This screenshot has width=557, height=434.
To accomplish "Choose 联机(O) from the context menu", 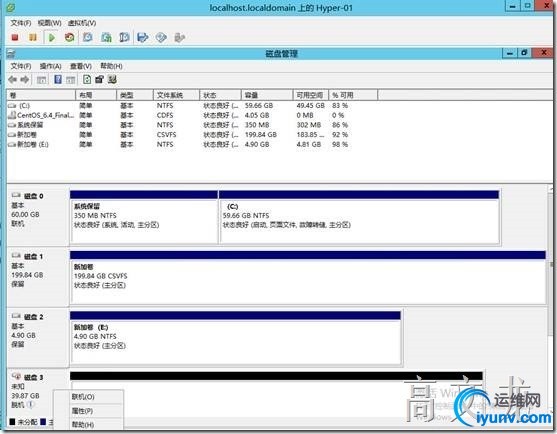I will 88,397.
